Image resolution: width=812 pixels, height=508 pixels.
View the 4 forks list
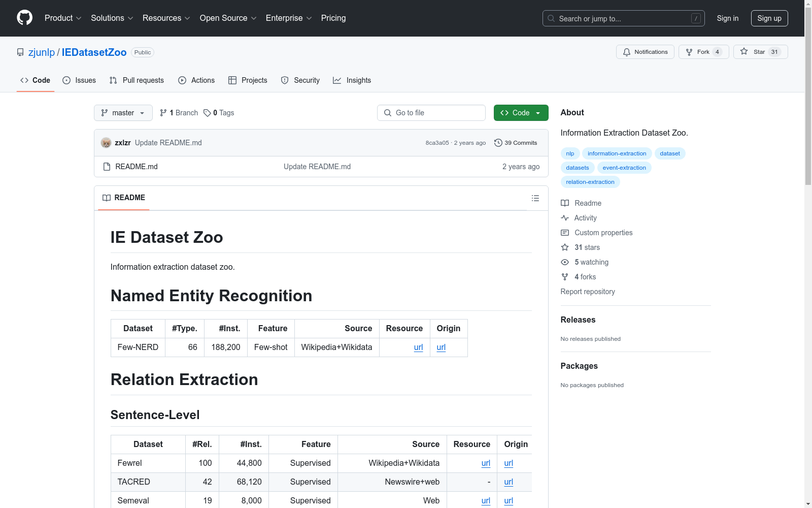(x=579, y=277)
